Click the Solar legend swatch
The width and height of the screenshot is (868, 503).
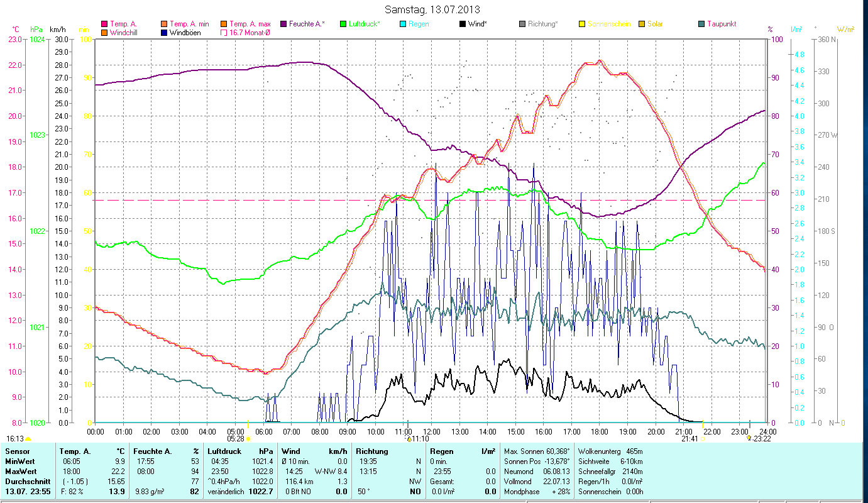tap(642, 25)
